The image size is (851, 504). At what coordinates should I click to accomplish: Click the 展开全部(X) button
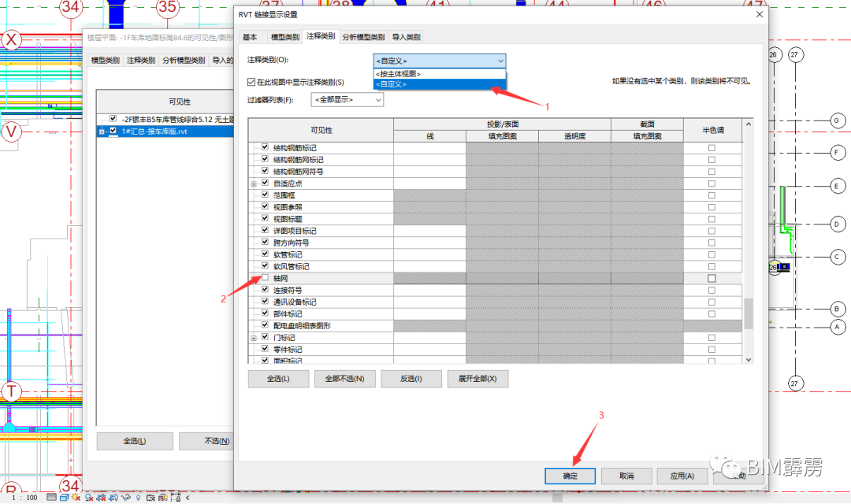478,379
